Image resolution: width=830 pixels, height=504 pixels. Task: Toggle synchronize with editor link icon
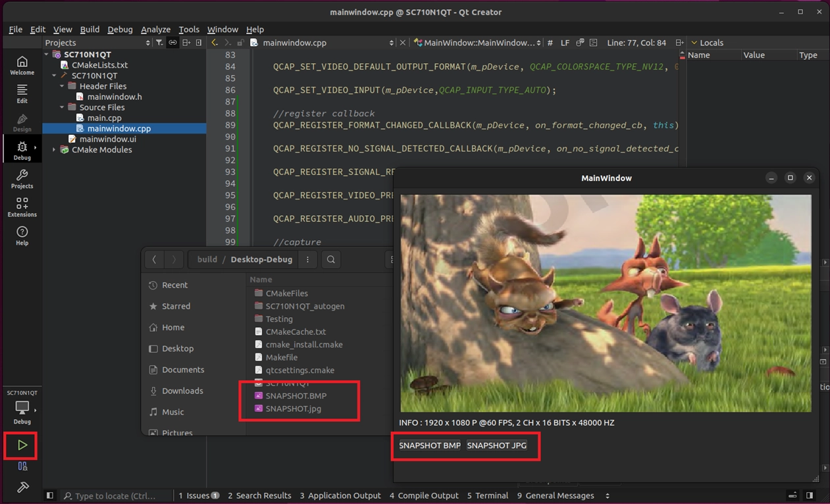(x=172, y=43)
